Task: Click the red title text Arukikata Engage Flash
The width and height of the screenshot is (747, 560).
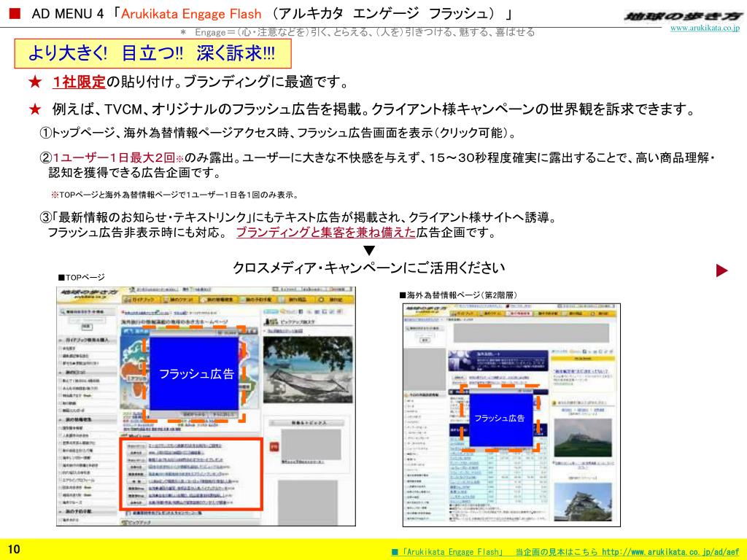Action: pos(191,14)
